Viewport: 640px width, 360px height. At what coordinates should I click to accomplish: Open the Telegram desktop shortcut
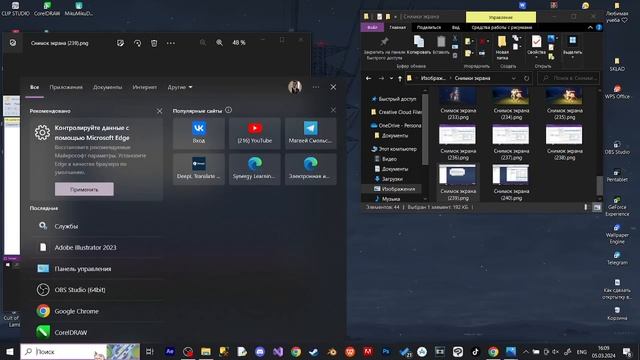[x=617, y=258]
